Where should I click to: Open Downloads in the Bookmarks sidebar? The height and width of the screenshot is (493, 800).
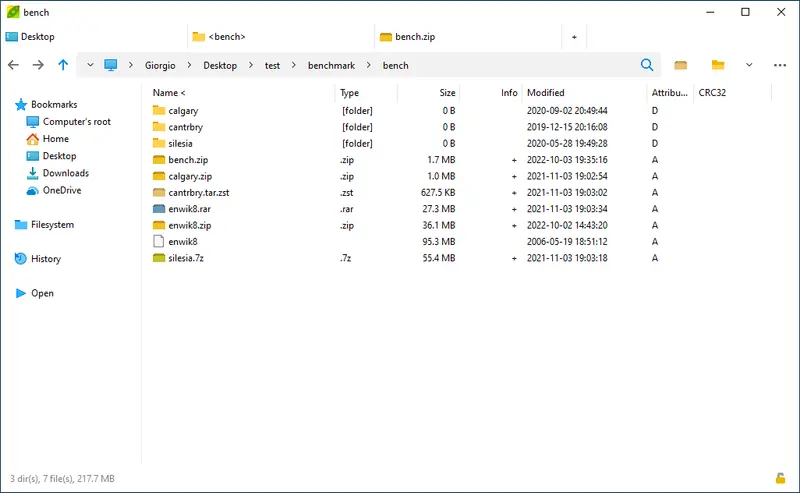pyautogui.click(x=65, y=173)
